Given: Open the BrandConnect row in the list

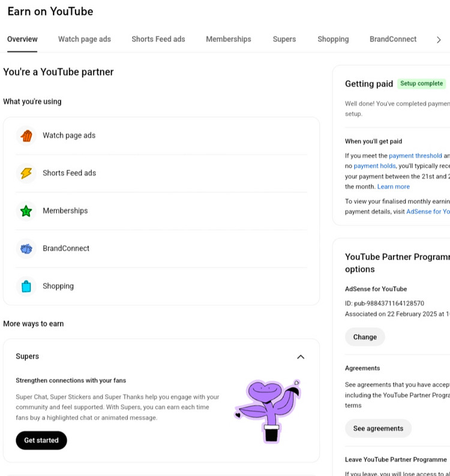Looking at the screenshot, I should (66, 249).
